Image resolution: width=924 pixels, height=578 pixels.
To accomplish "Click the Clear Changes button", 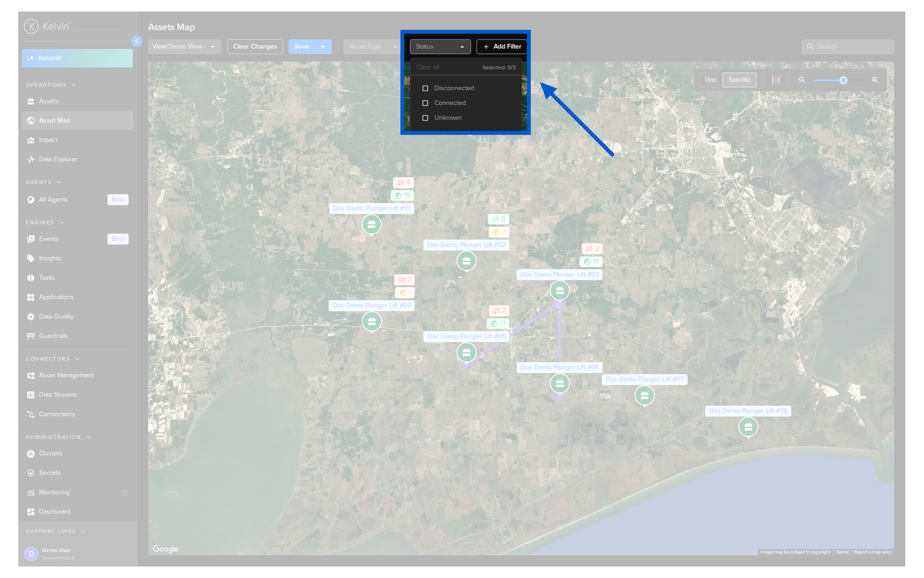I will tap(255, 47).
